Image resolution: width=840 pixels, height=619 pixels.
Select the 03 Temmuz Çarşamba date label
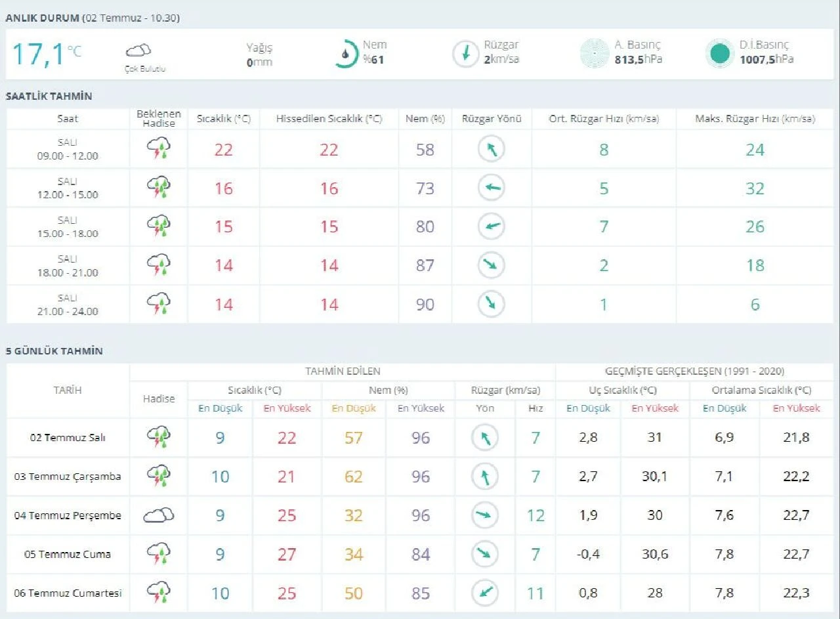(68, 477)
